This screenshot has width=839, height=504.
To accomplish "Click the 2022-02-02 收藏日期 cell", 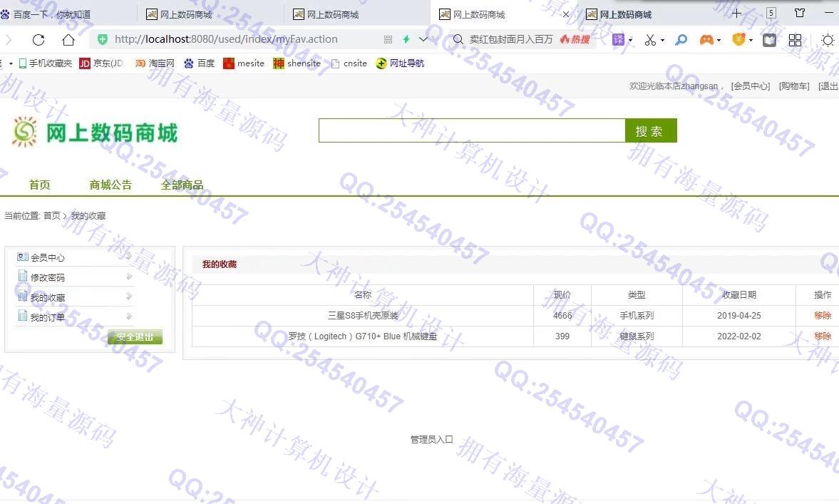I will [739, 336].
